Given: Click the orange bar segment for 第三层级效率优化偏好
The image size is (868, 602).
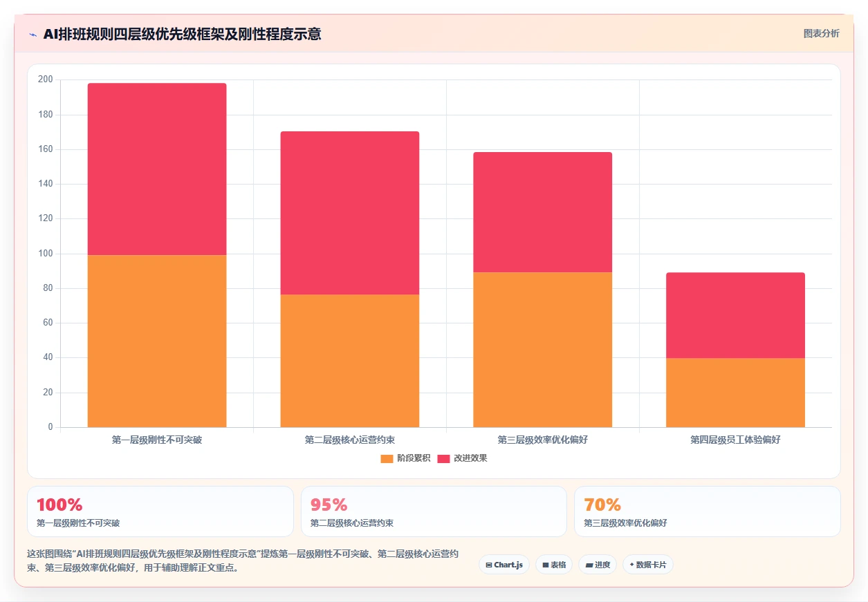Looking at the screenshot, I should pyautogui.click(x=543, y=350).
